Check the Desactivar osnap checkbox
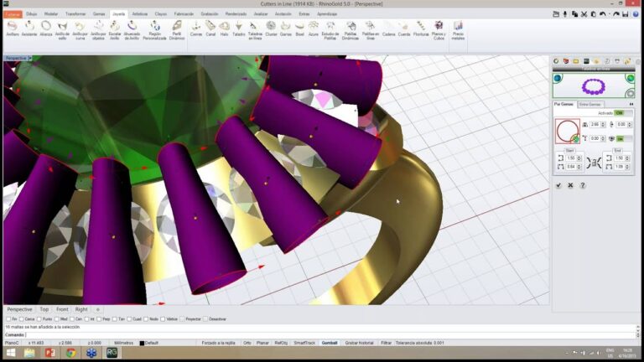This screenshot has width=644, height=362. pos(205,319)
